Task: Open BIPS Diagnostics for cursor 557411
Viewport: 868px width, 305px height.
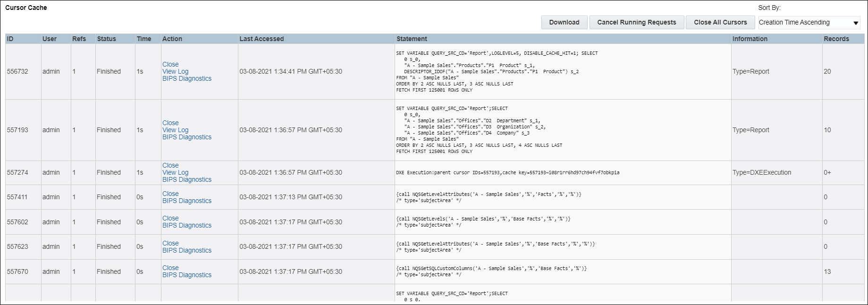Action: (x=187, y=201)
